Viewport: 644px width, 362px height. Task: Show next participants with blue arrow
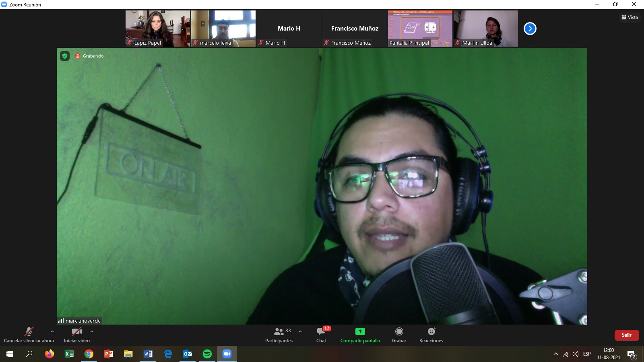530,29
